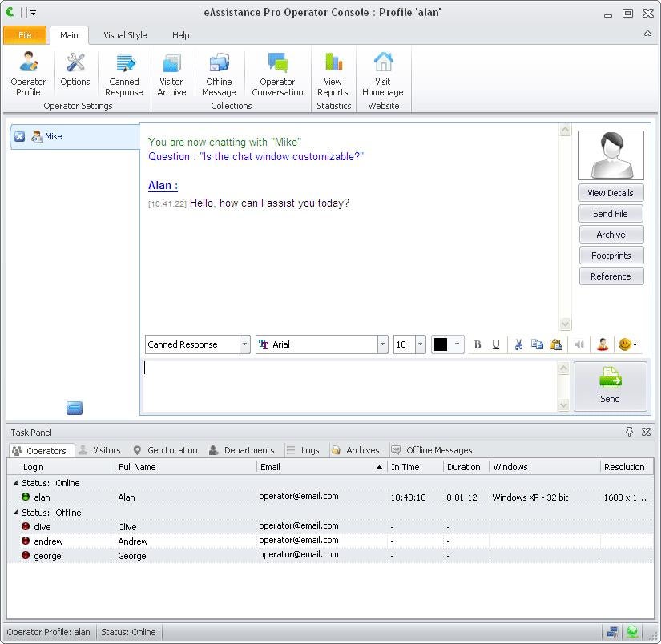Open the Operator Profile settings
The height and width of the screenshot is (644, 661).
pyautogui.click(x=28, y=74)
